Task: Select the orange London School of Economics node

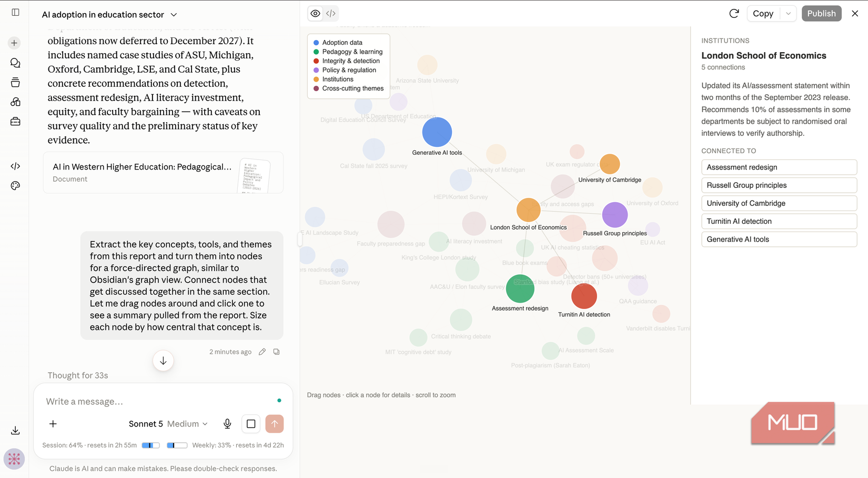Action: (529, 210)
